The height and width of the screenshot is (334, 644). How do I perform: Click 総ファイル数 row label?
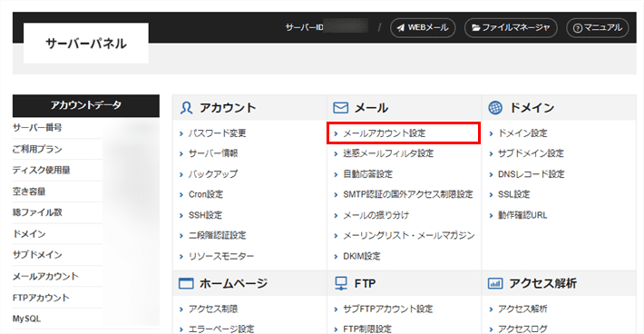click(37, 212)
